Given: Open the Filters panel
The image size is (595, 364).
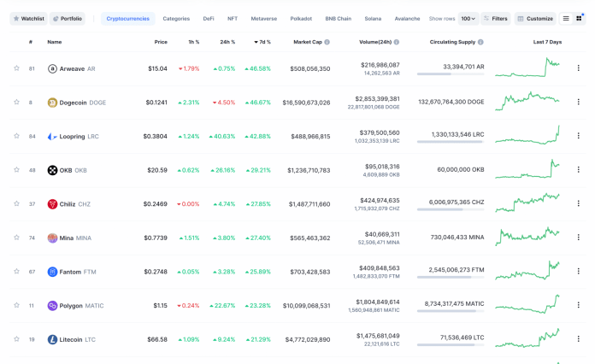Looking at the screenshot, I should coord(496,18).
